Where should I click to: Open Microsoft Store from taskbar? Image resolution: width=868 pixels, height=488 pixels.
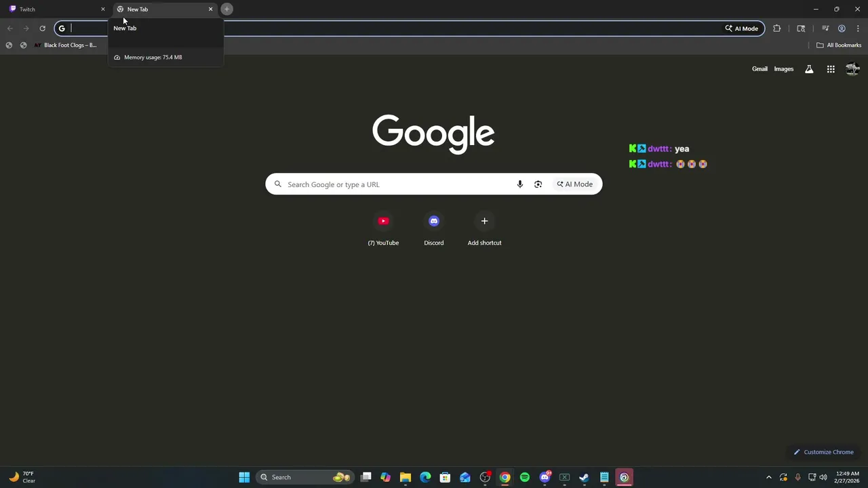445,477
